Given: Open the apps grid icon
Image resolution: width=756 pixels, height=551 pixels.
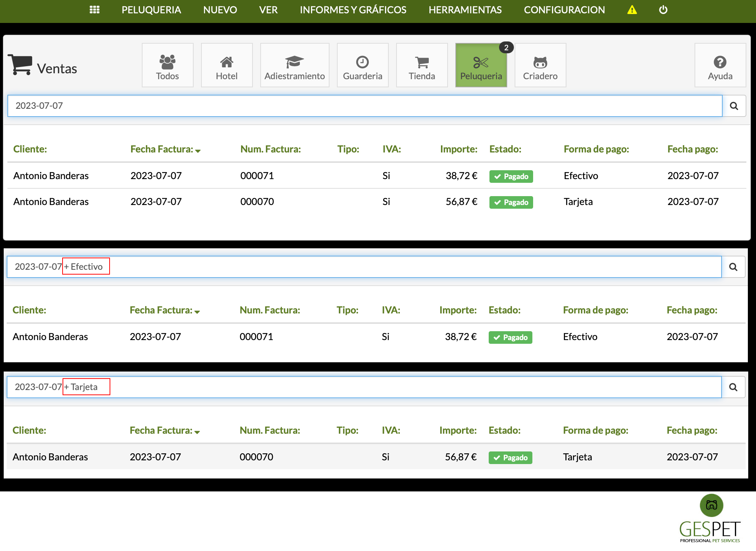Looking at the screenshot, I should (x=94, y=10).
